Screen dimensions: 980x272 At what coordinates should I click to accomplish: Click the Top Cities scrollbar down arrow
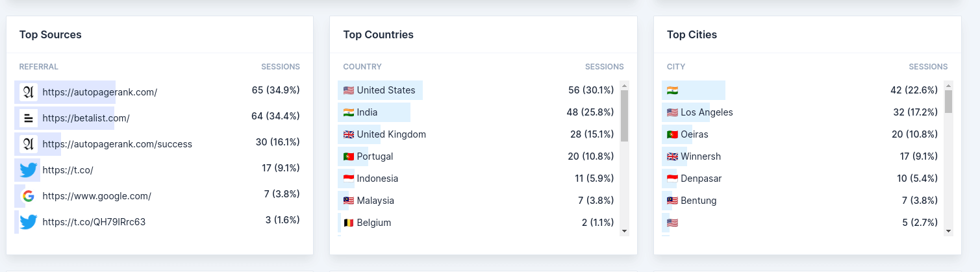coord(948,230)
